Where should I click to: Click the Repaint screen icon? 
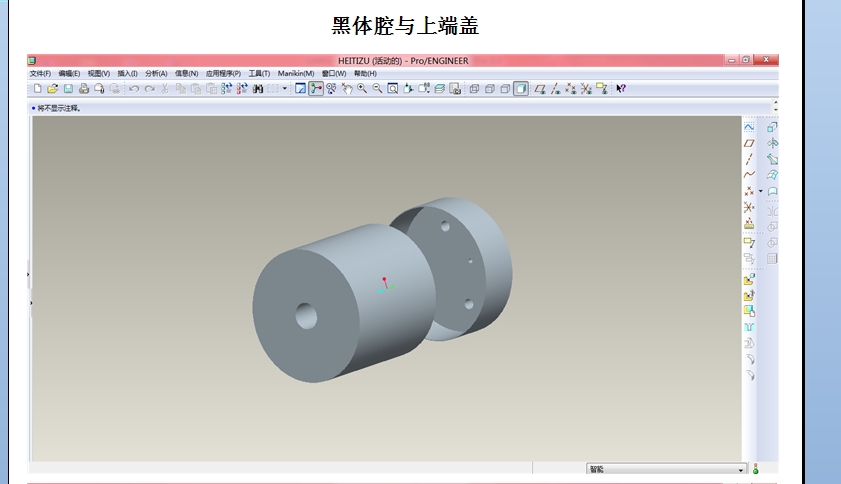pyautogui.click(x=300, y=89)
